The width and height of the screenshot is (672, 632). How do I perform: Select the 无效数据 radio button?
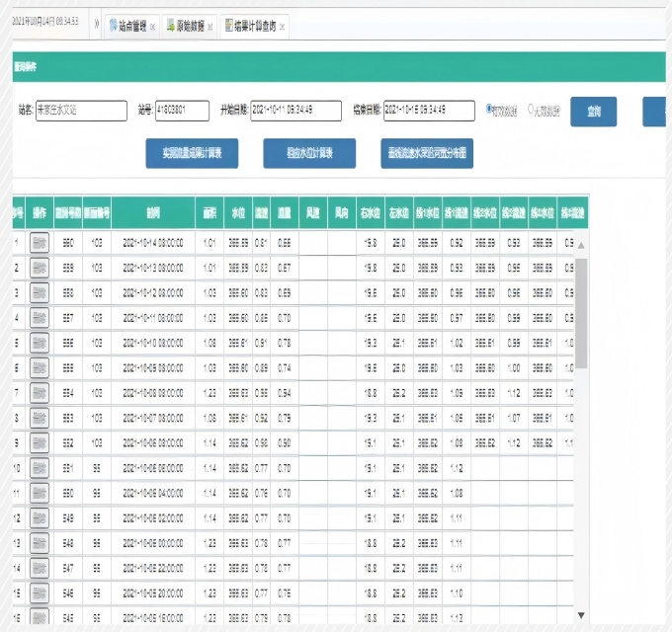[x=533, y=109]
